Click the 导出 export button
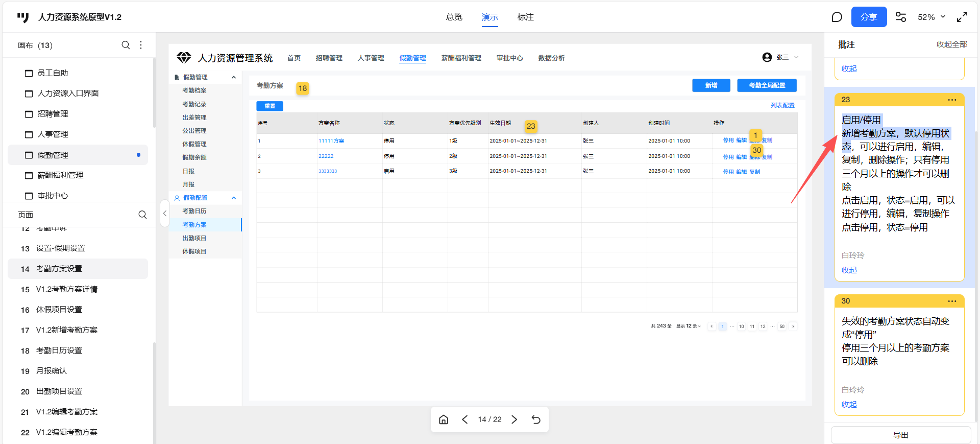Screen dimensions: 980x444 click(900, 435)
